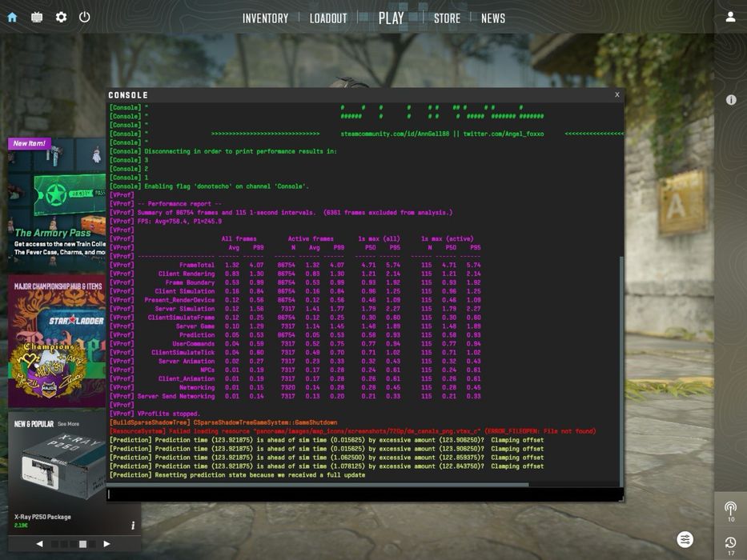Focus the console command input field
Viewport: 747px width, 560px height.
pos(364,494)
